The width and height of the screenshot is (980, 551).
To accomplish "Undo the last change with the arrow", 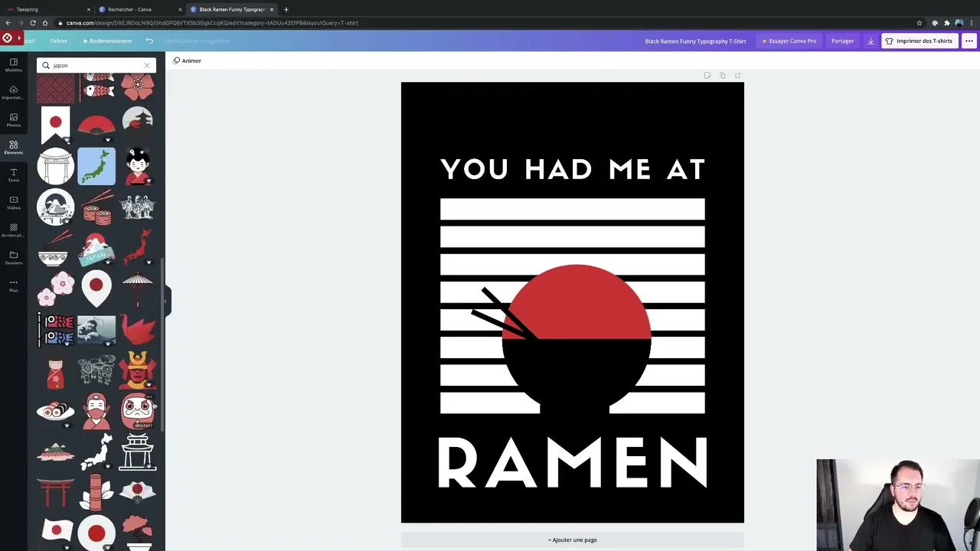I will pyautogui.click(x=149, y=41).
